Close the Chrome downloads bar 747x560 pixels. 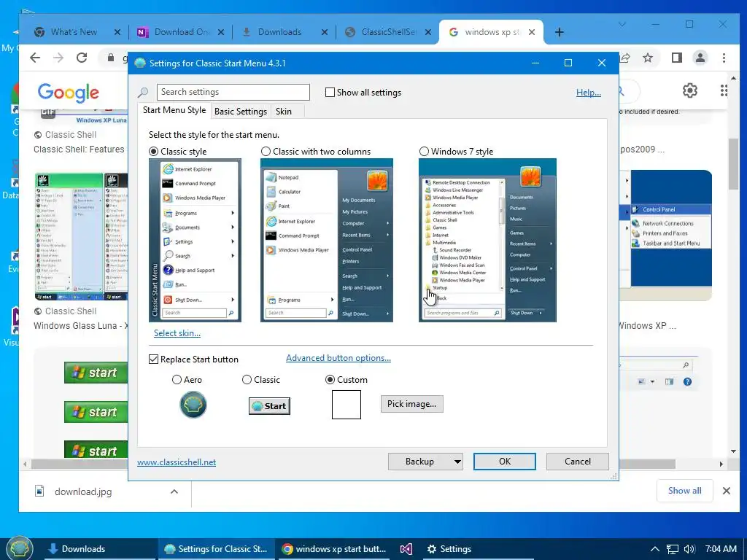point(726,491)
